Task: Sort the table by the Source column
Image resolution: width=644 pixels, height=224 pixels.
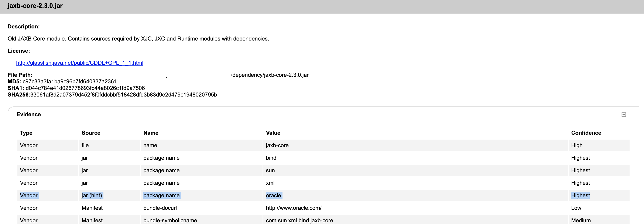Action: click(91, 133)
